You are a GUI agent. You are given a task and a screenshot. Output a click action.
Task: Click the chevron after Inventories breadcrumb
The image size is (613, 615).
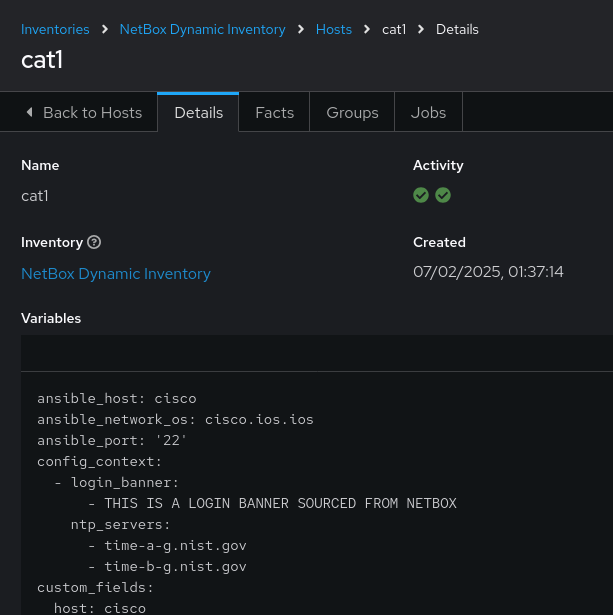(105, 29)
